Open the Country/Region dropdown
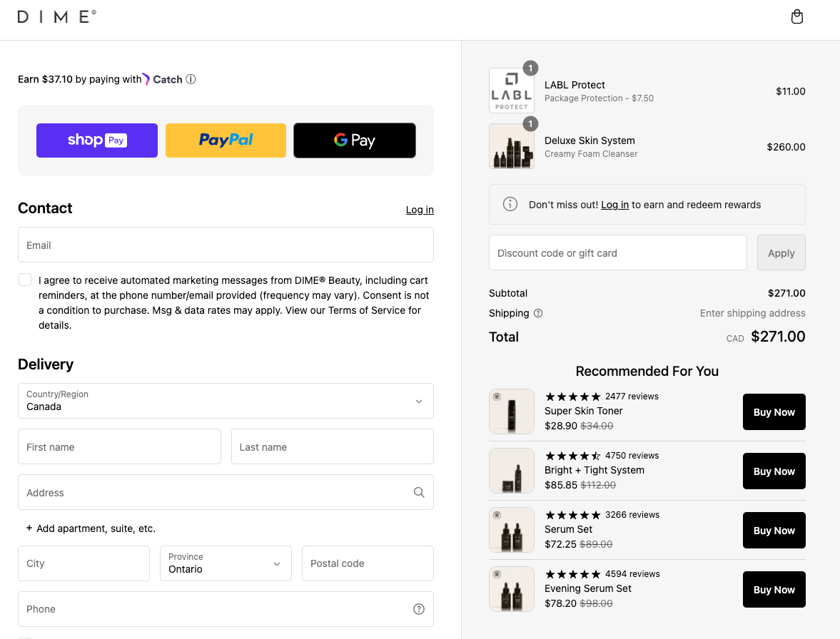The image size is (840, 639). [x=226, y=401]
